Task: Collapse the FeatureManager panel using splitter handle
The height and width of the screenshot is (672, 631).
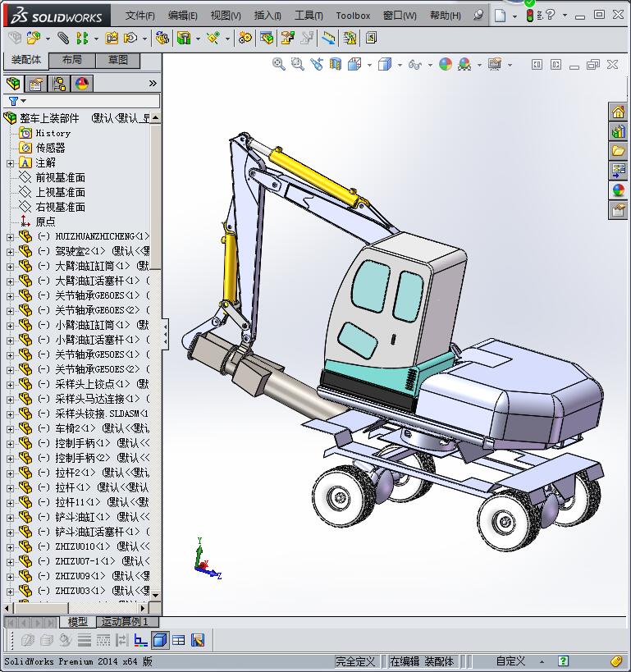Action: click(x=165, y=334)
